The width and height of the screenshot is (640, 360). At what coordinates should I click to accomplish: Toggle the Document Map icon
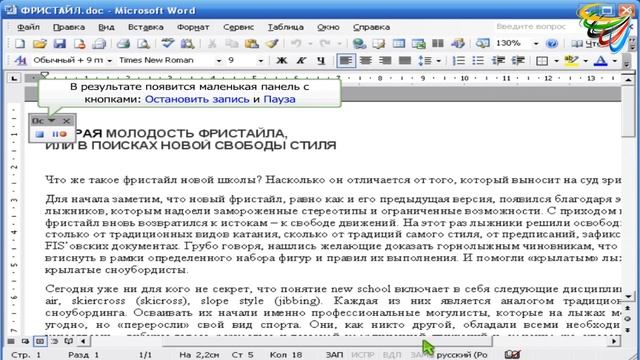tap(482, 43)
